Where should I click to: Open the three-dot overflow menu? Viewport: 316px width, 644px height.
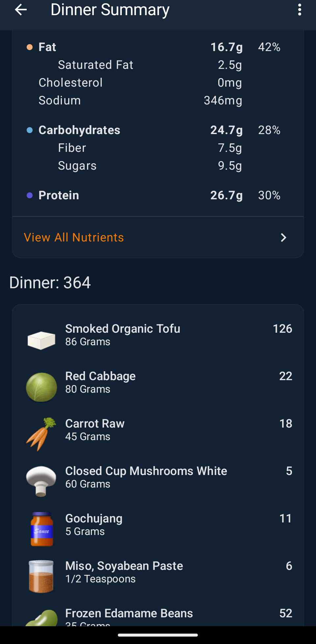click(300, 10)
